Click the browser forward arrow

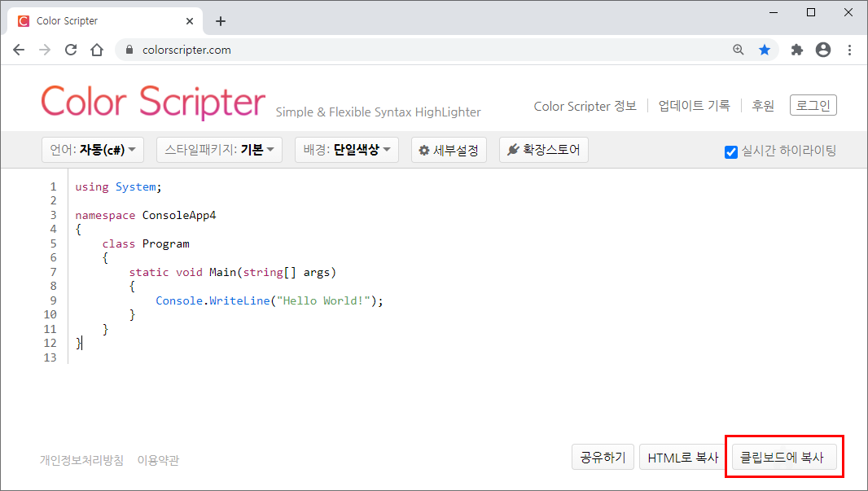click(45, 50)
